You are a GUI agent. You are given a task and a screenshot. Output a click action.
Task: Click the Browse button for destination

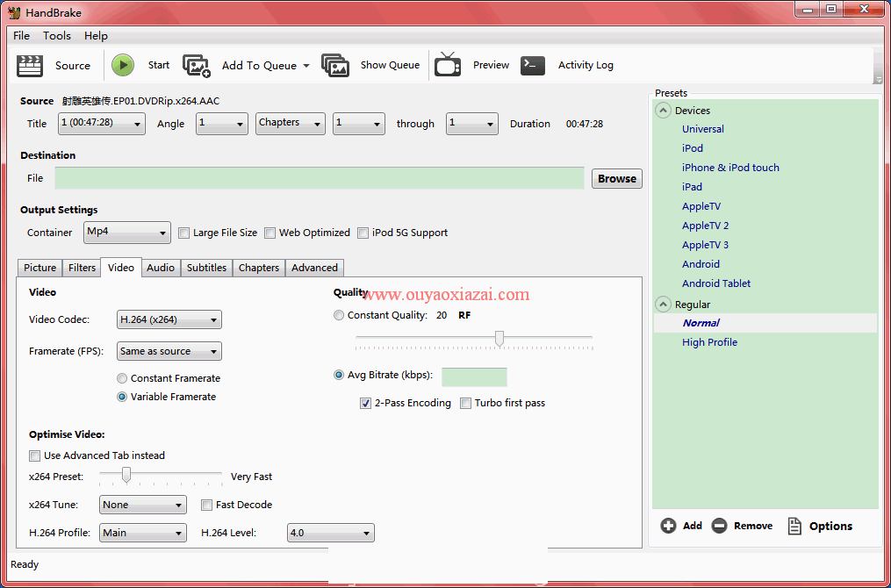[617, 179]
